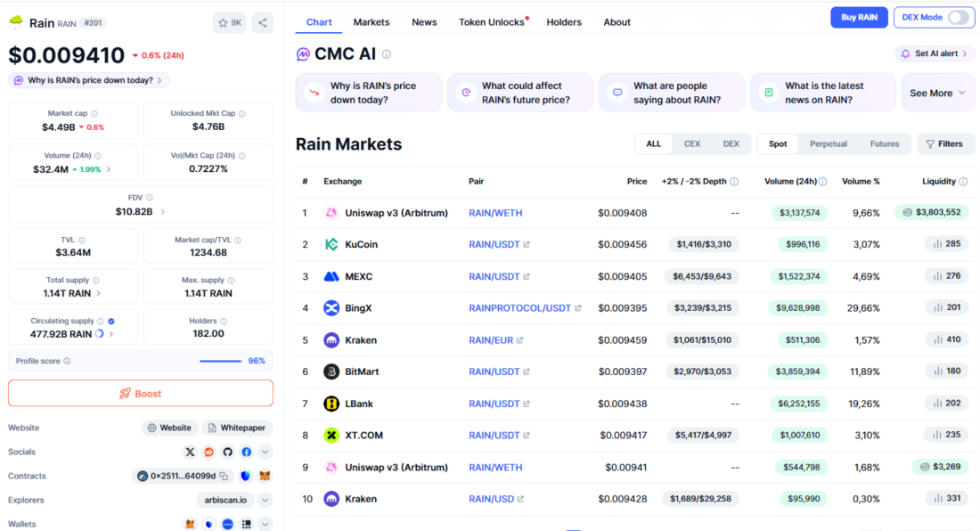This screenshot has height=531, width=980.
Task: Click the shield wallet icon in Contracts
Action: 246,476
